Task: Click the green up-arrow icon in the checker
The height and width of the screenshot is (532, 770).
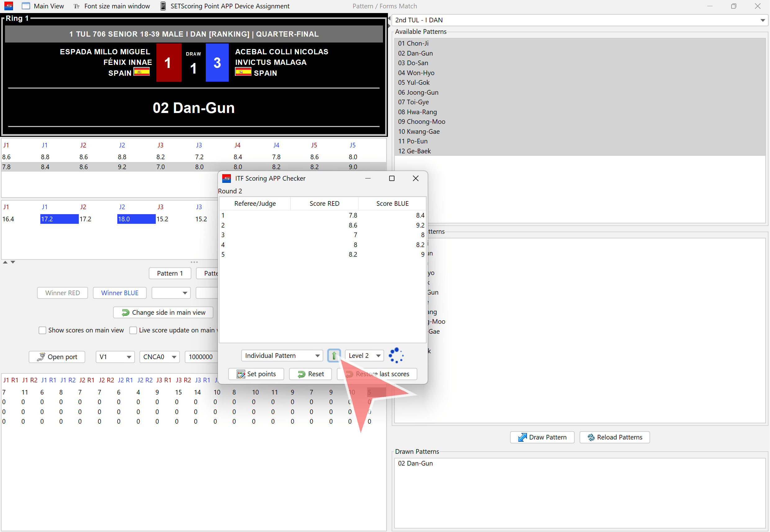Action: click(334, 356)
